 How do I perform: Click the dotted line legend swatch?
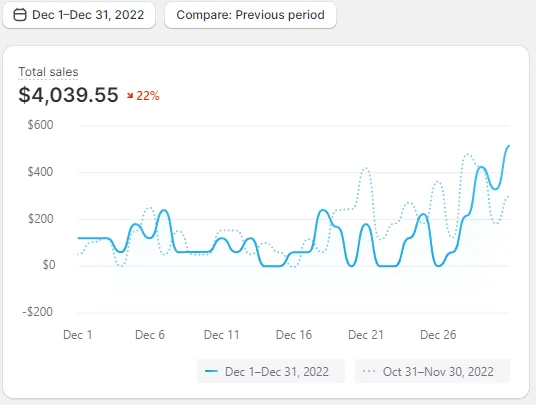pos(369,371)
